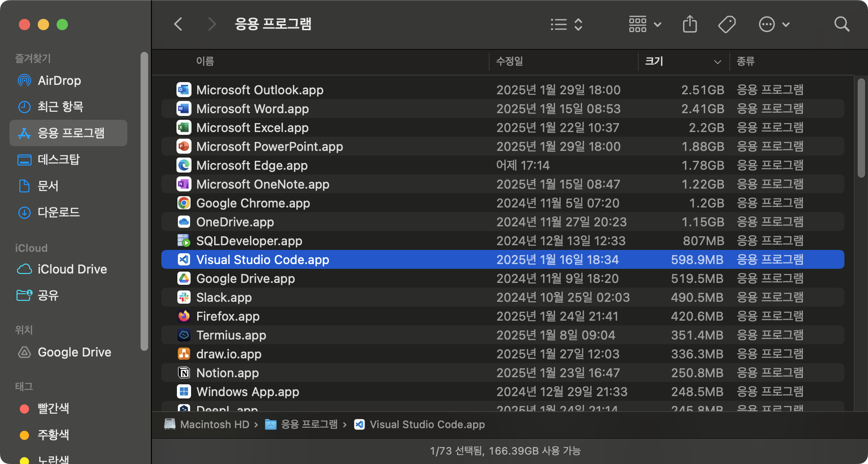868x464 pixels.
Task: Click the 어제 17:14 date of Edge
Action: tap(523, 166)
